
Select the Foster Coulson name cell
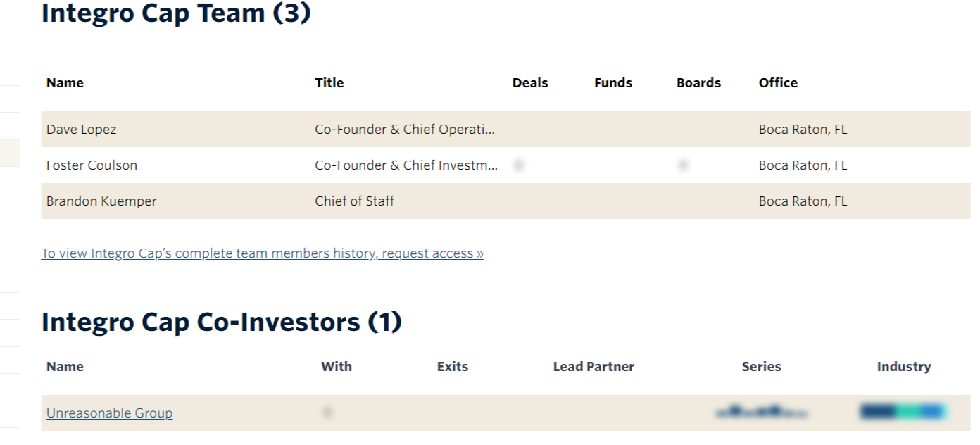pos(92,165)
